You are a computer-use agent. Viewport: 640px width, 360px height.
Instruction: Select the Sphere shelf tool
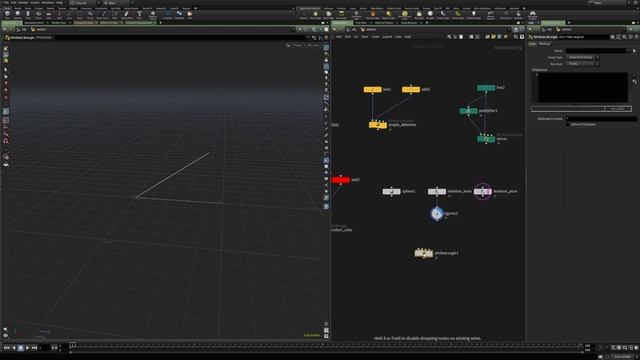tap(18, 15)
